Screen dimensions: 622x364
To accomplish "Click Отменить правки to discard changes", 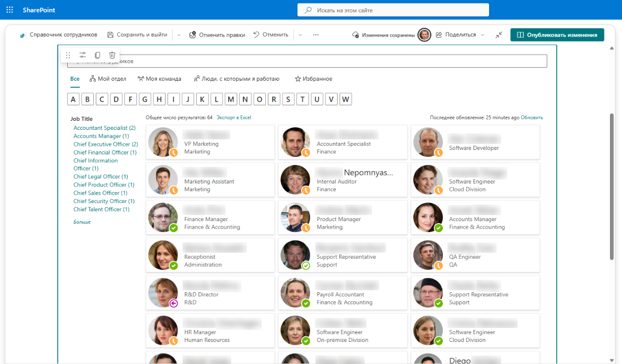I will point(217,35).
